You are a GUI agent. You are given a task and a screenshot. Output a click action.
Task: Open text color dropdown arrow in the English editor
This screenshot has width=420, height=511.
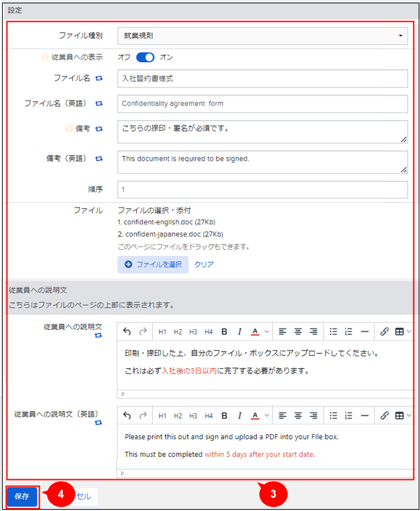tap(267, 416)
